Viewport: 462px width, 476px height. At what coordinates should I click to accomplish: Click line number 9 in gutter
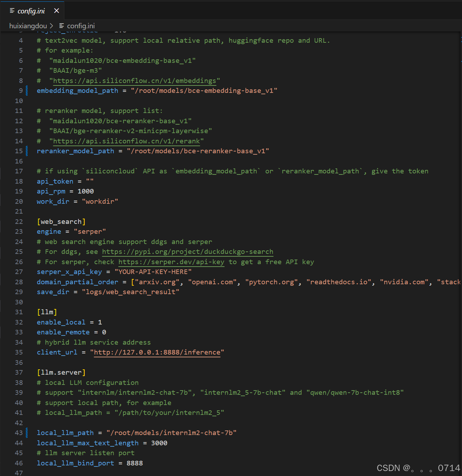point(21,91)
